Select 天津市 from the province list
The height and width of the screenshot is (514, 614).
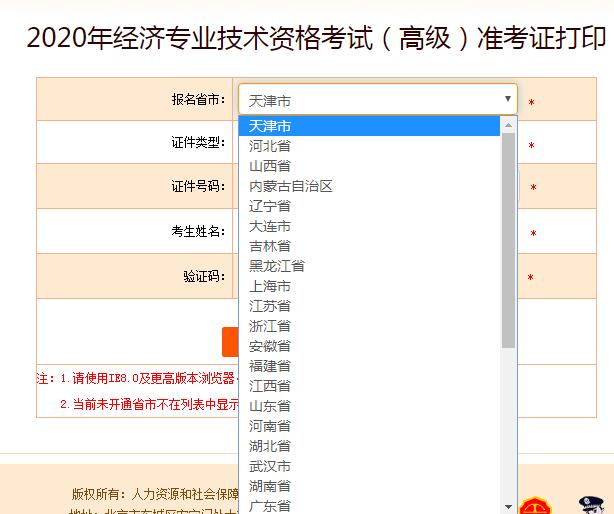click(270, 126)
